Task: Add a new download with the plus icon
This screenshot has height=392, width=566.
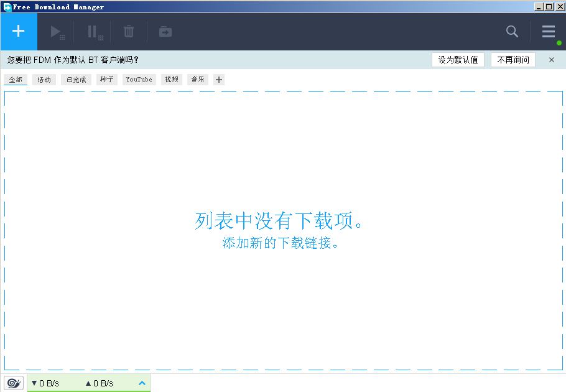Action: click(x=18, y=31)
